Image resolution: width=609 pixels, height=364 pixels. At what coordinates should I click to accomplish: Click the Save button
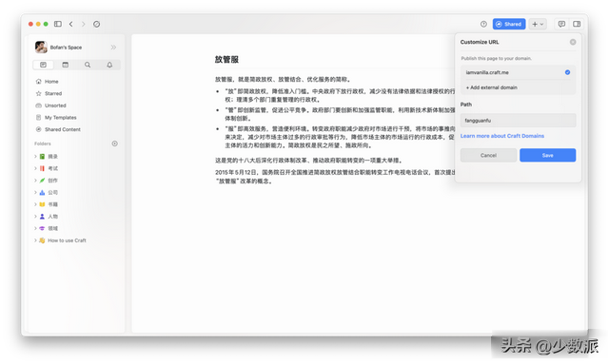tap(548, 155)
